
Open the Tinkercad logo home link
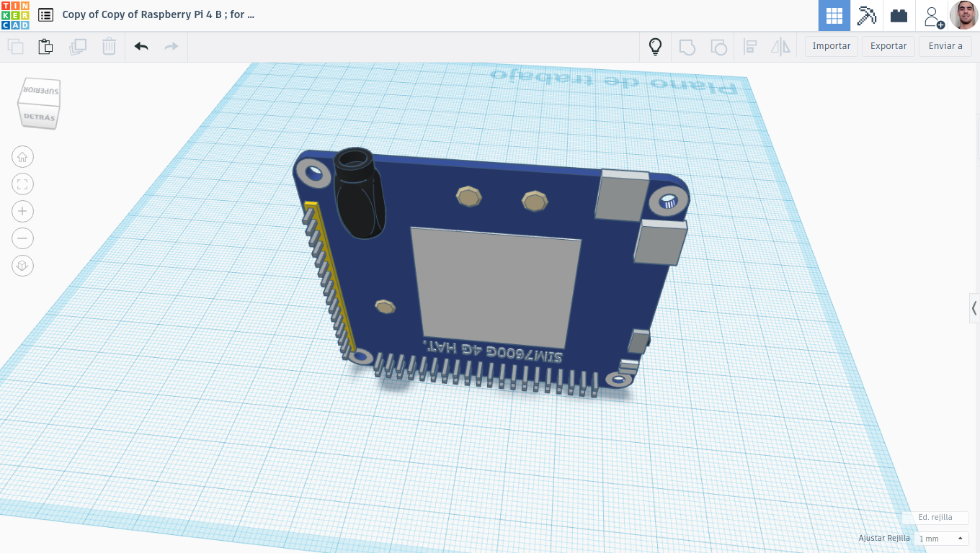click(x=15, y=15)
